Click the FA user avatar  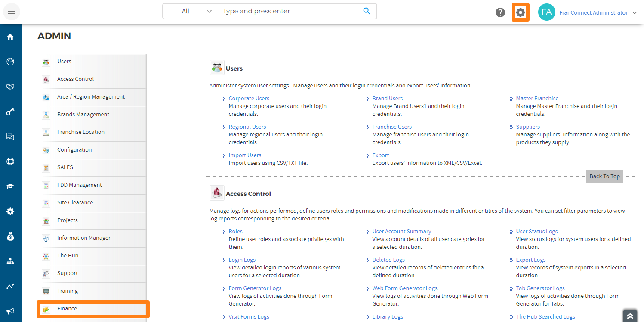[546, 12]
